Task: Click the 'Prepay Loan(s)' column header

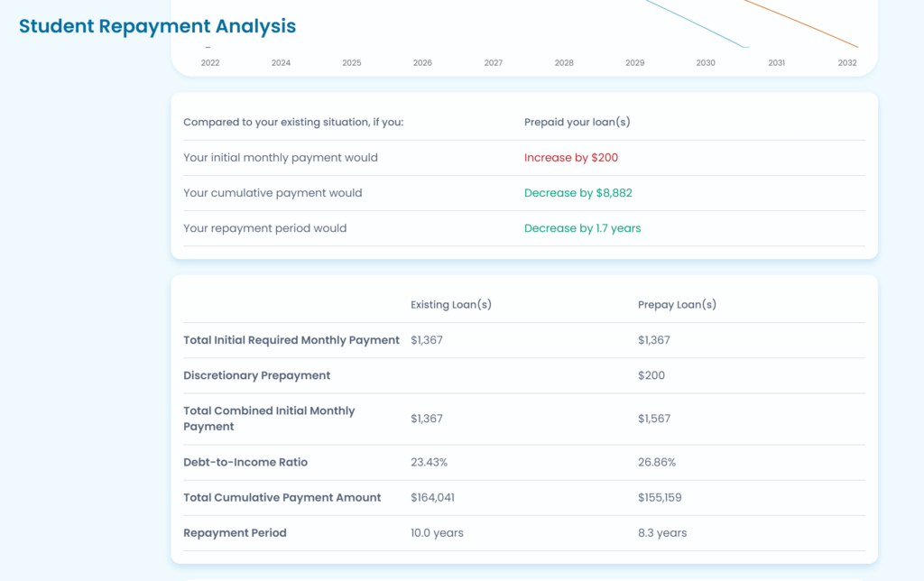Action: click(x=676, y=305)
